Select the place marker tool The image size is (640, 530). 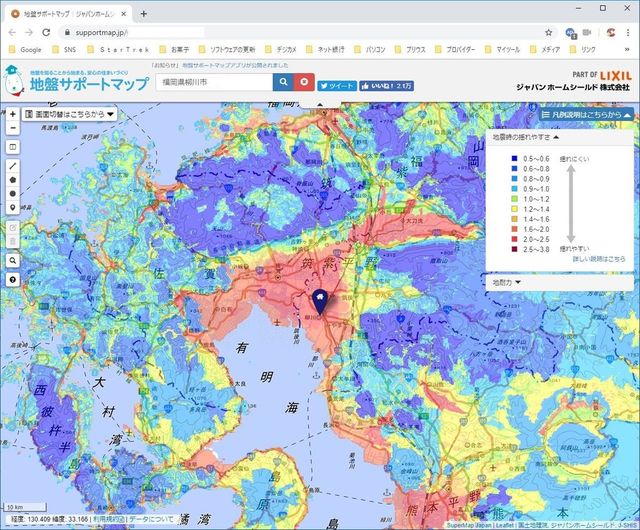12,208
